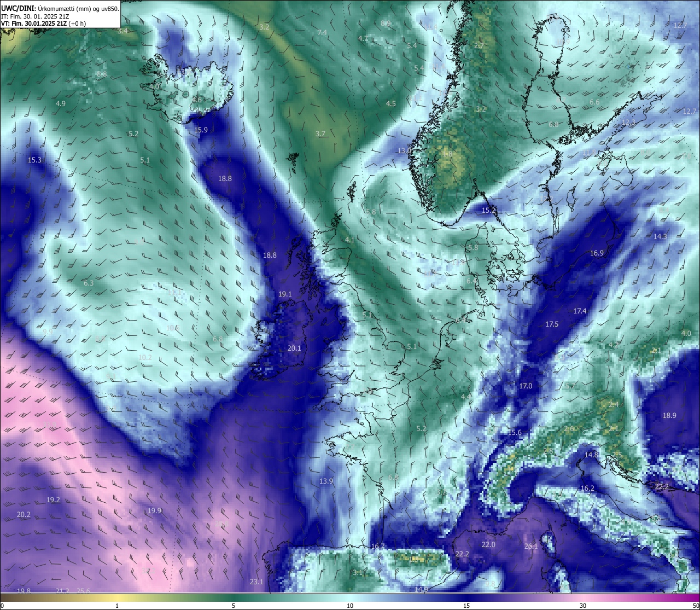This screenshot has height=610, width=700.
Task: Click the 3.7 value on the map
Action: point(320,133)
